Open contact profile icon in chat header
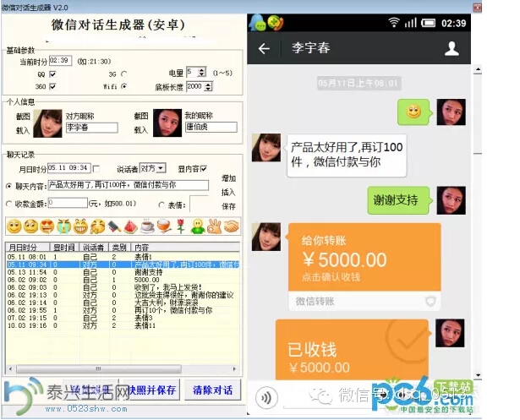 pos(452,48)
